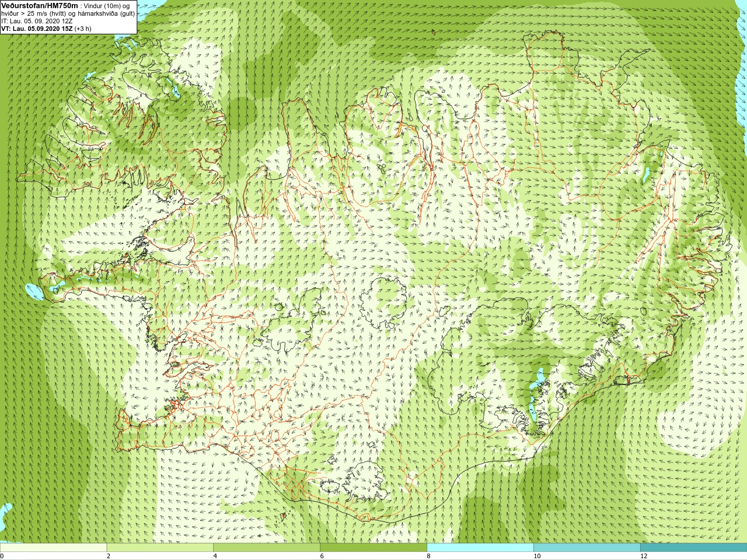Click legend scale value '4'
The height and width of the screenshot is (560, 747).
pos(215,556)
